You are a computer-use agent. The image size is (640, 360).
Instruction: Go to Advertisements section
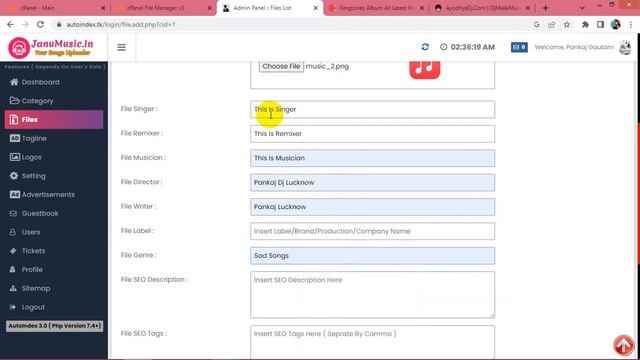(x=54, y=195)
